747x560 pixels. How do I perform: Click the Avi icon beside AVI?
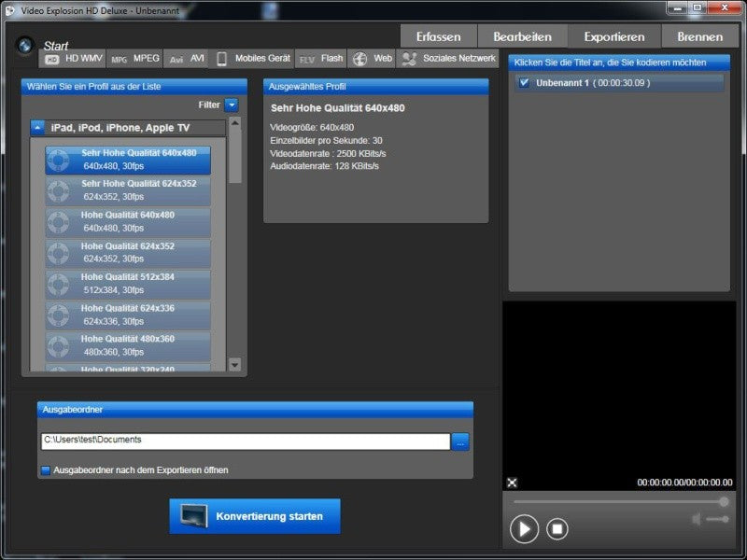[176, 60]
